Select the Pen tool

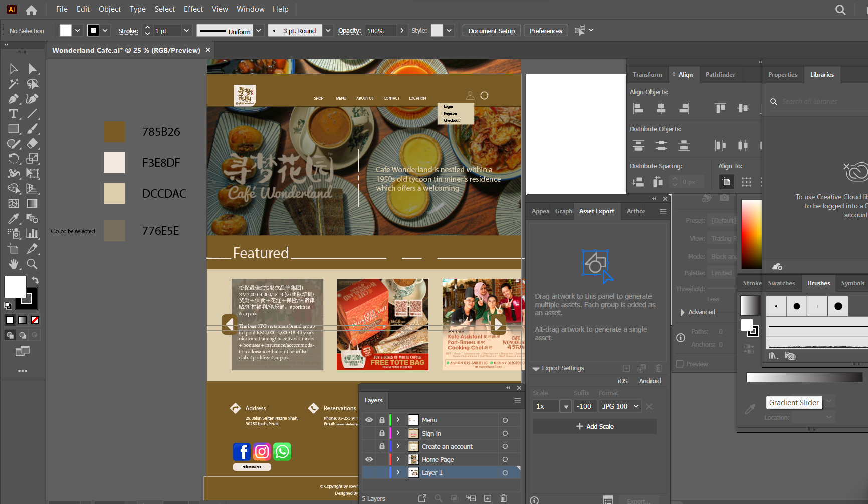[x=14, y=99]
